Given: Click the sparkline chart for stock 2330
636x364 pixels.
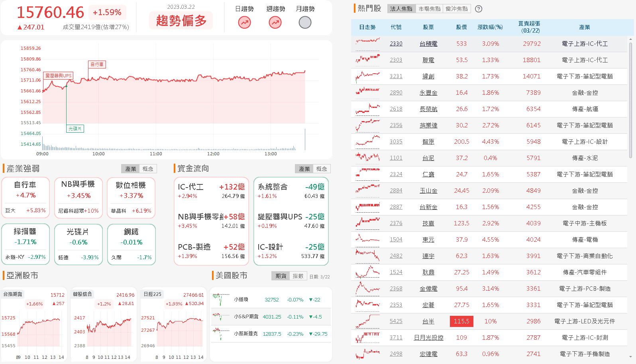Looking at the screenshot, I should click(x=367, y=43).
